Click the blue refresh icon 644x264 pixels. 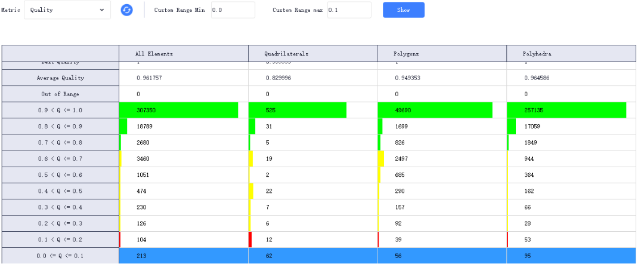pyautogui.click(x=126, y=10)
